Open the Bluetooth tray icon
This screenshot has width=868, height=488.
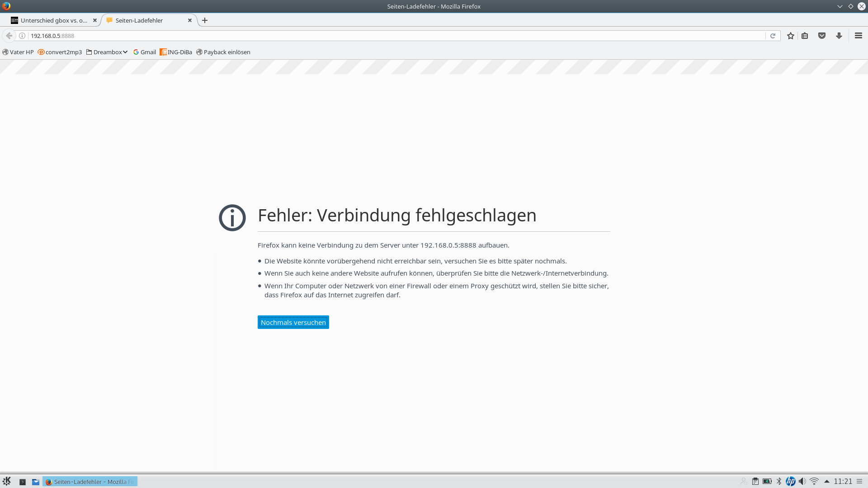click(779, 481)
